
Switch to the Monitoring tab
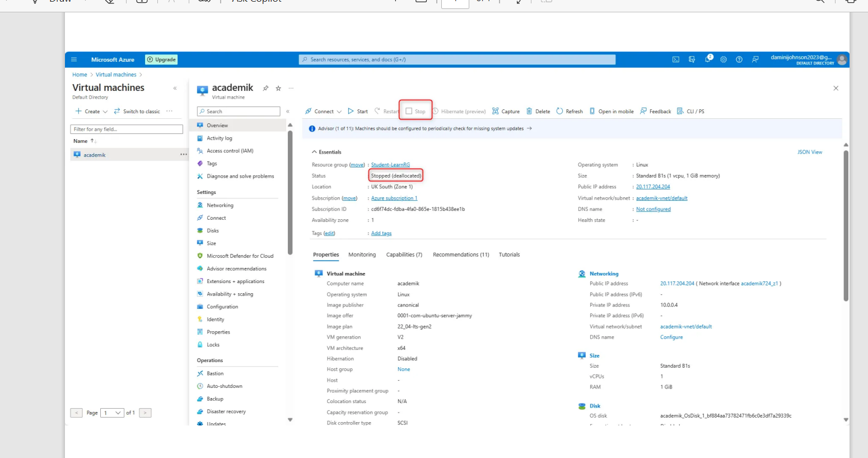[362, 255]
